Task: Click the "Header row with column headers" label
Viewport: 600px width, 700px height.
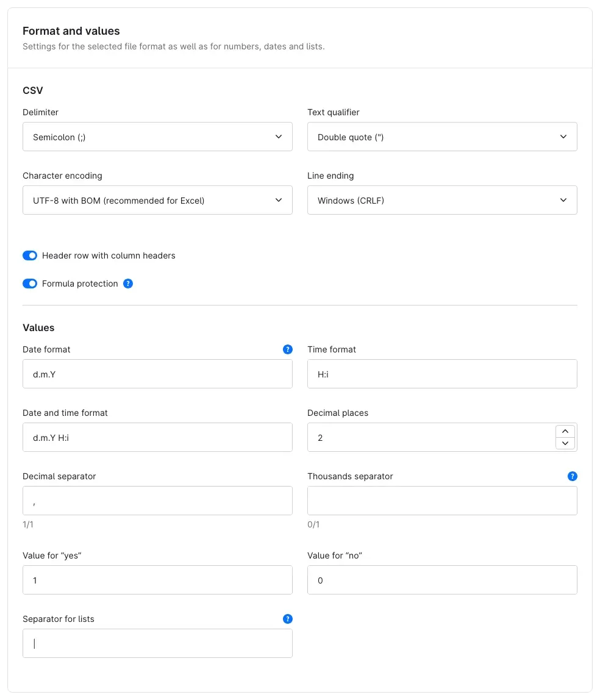Action: pos(109,255)
